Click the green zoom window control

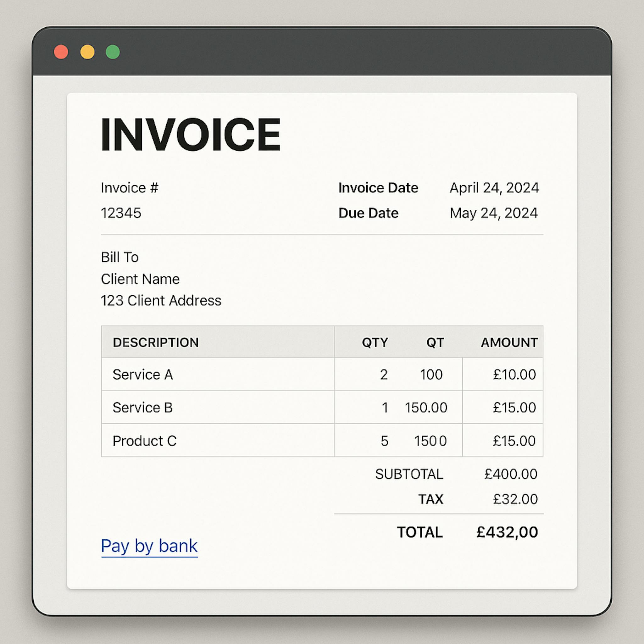pos(113,51)
